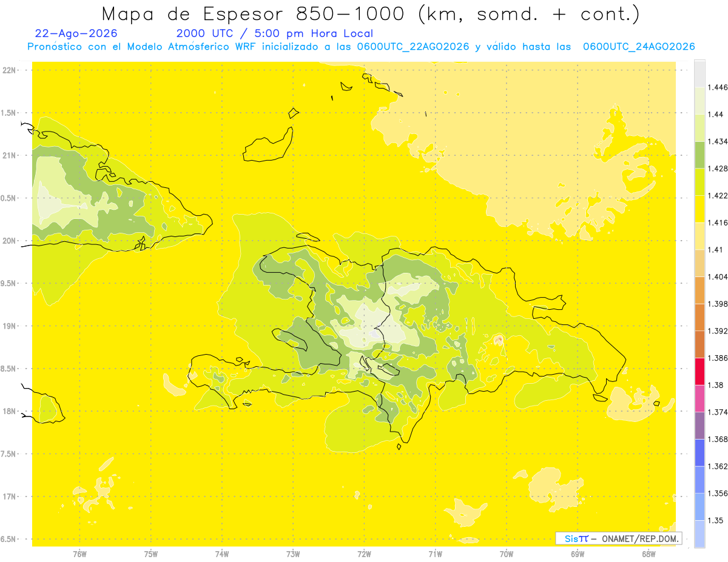The width and height of the screenshot is (728, 562).
Task: Click the legend value '1.416'
Action: click(717, 222)
